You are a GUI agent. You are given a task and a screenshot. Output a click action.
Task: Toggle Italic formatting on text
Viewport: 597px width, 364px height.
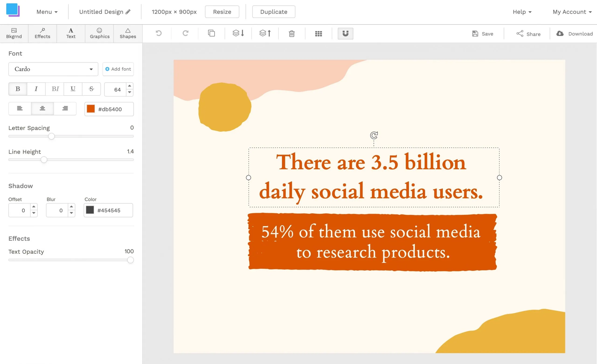click(36, 88)
